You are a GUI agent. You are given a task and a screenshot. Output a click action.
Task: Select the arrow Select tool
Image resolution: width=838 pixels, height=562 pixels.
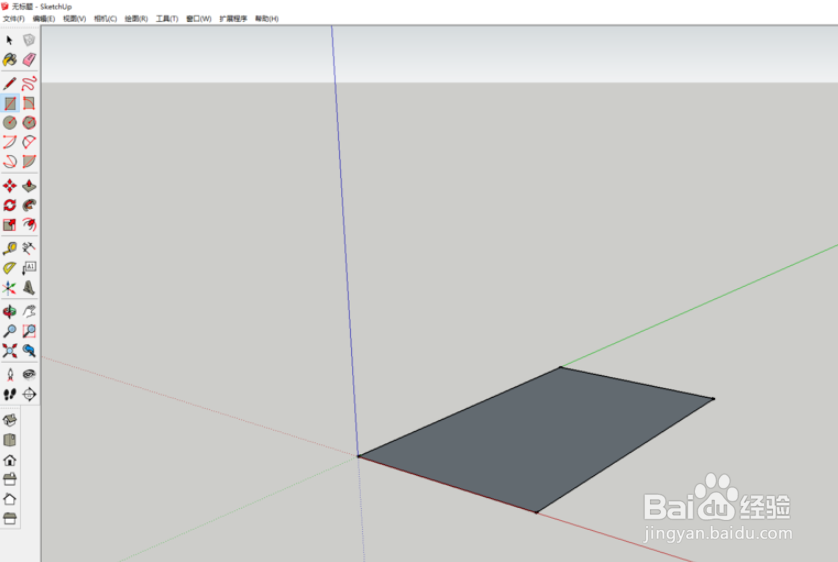click(10, 40)
